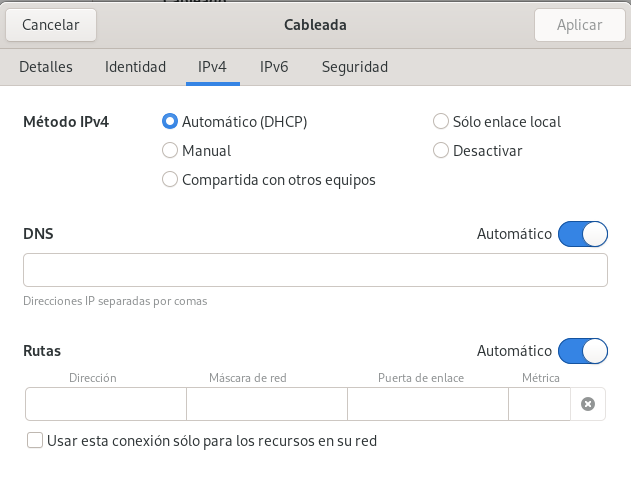Click the DNS addresses input field
The image size is (631, 494).
point(315,270)
